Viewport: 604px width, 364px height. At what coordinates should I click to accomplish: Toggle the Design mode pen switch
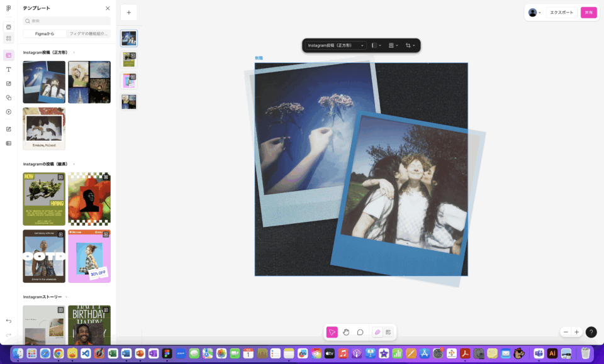click(x=377, y=332)
